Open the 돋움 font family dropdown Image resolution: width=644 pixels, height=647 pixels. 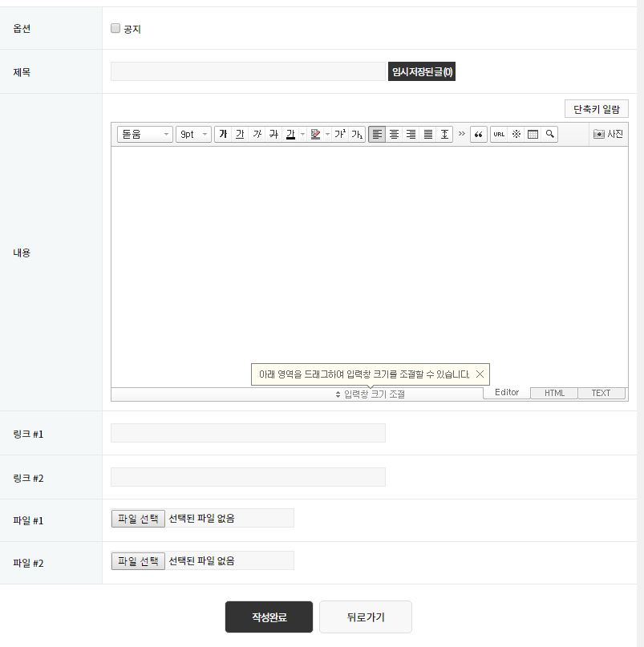point(145,135)
